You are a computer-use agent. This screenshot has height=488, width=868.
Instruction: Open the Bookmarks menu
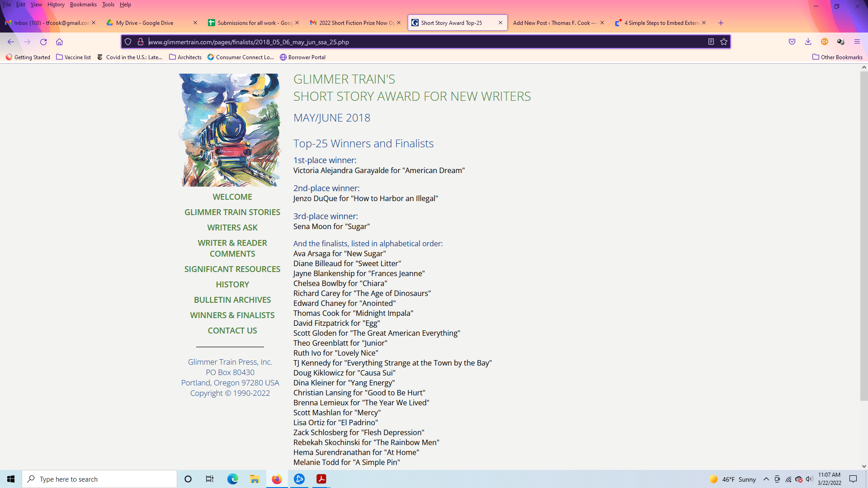coord(83,5)
